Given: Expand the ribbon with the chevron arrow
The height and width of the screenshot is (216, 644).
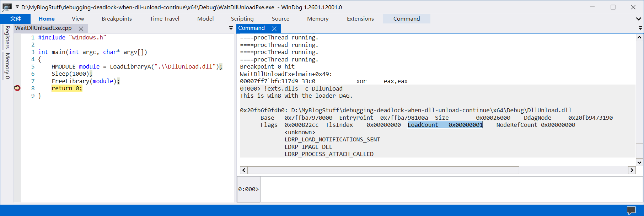Looking at the screenshot, I should [x=638, y=19].
